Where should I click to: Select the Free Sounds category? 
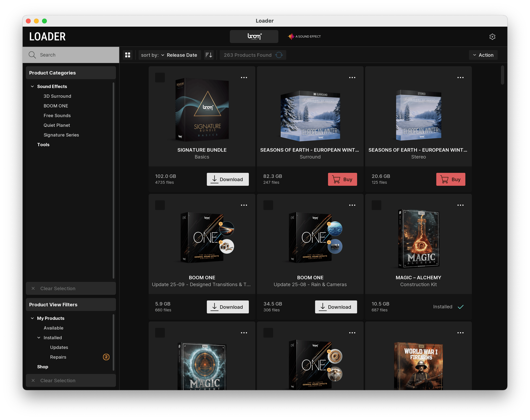click(x=57, y=115)
